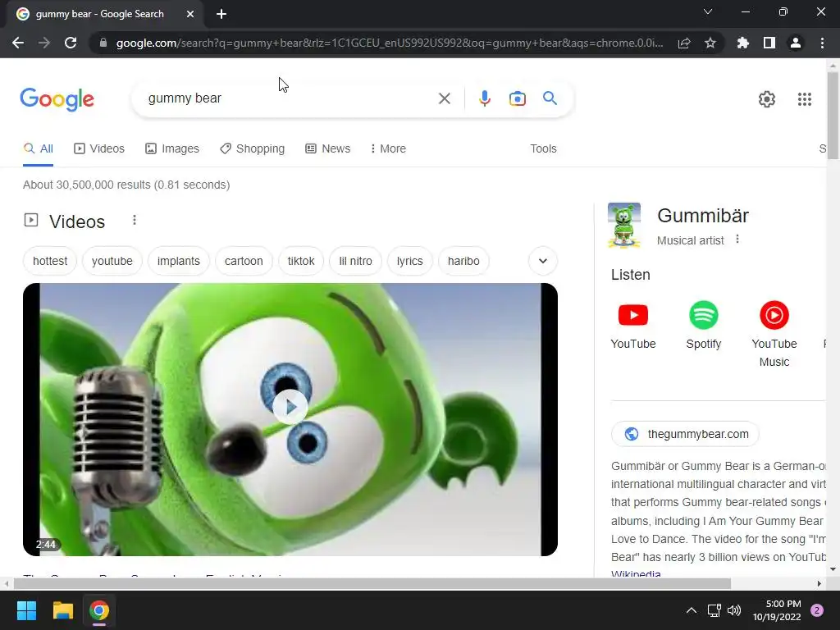Bookmark this page with the star
Viewport: 840px width, 630px height.
(710, 43)
